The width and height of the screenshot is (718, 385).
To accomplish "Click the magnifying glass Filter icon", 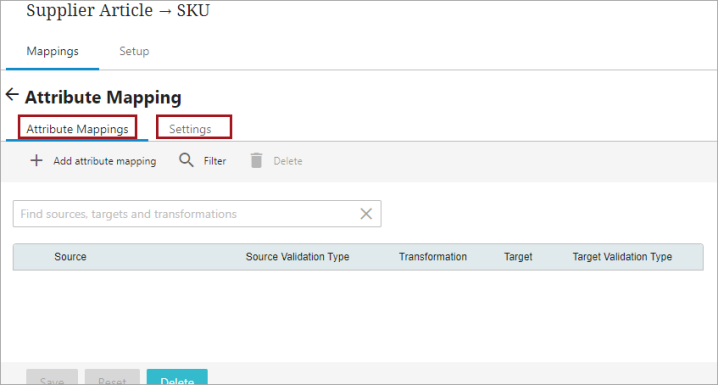I will click(186, 160).
